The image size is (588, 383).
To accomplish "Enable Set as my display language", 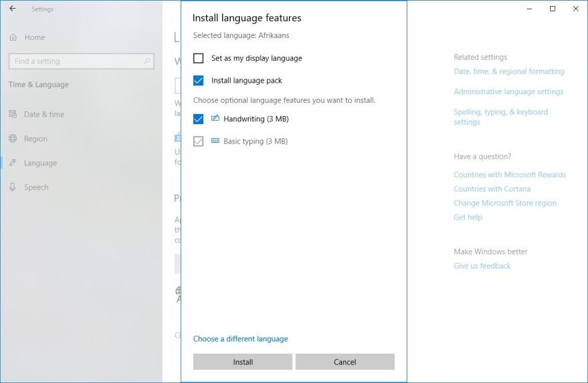I will click(199, 58).
